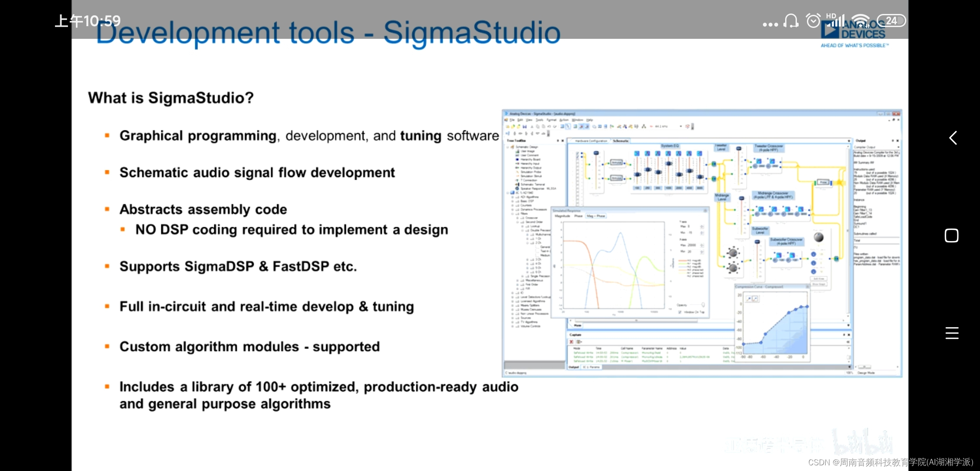The image size is (980, 471).
Task: Open the Android recent apps menu icon
Action: pyautogui.click(x=952, y=333)
